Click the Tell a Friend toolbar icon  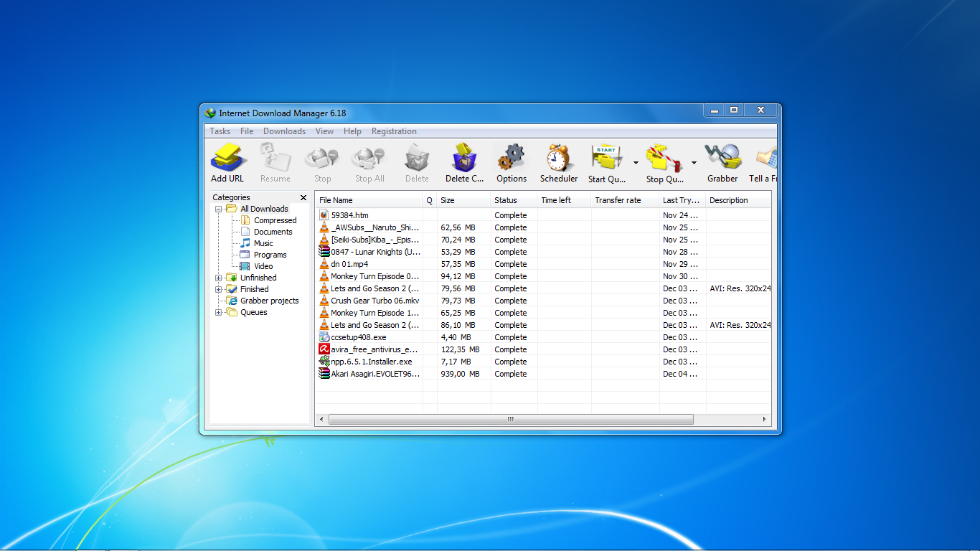766,158
